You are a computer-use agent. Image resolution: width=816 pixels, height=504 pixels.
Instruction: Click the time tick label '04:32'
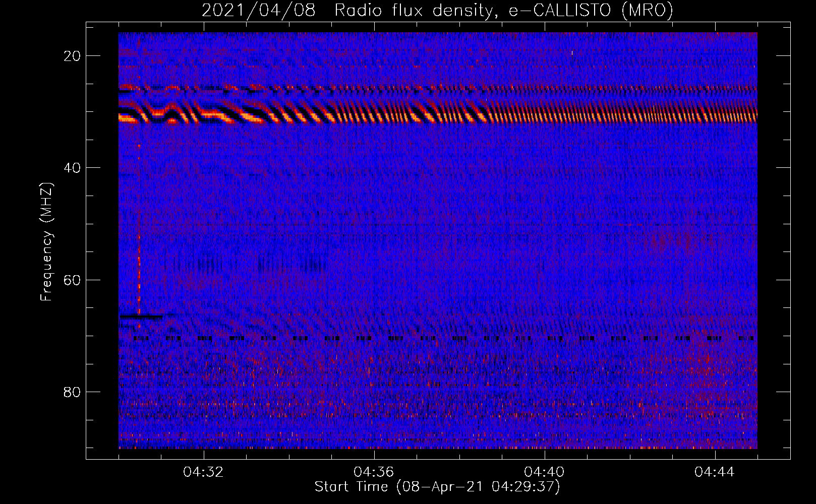[x=204, y=472]
